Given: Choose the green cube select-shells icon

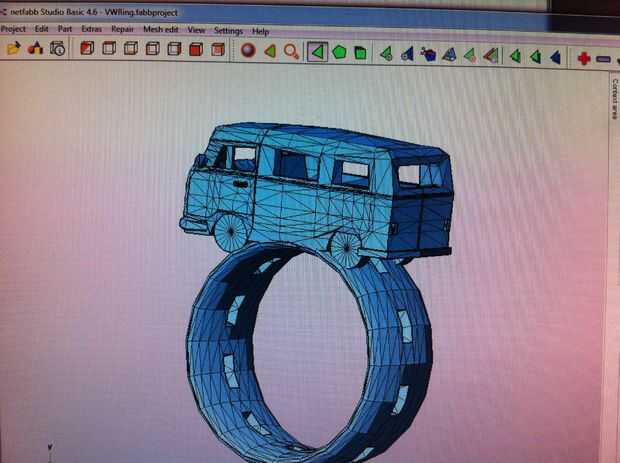Looking at the screenshot, I should (360, 53).
